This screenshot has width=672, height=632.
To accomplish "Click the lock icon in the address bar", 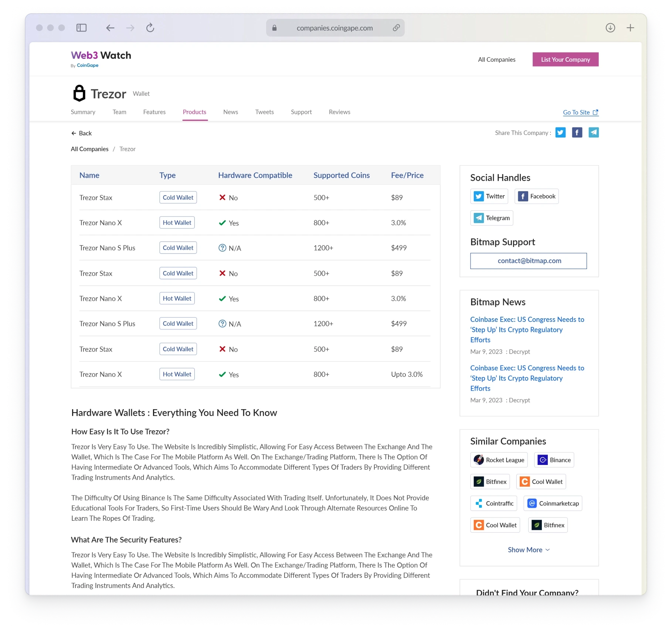I will [x=274, y=28].
